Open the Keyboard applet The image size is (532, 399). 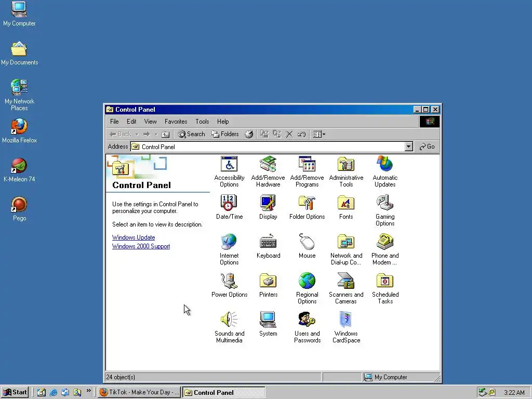pyautogui.click(x=268, y=246)
